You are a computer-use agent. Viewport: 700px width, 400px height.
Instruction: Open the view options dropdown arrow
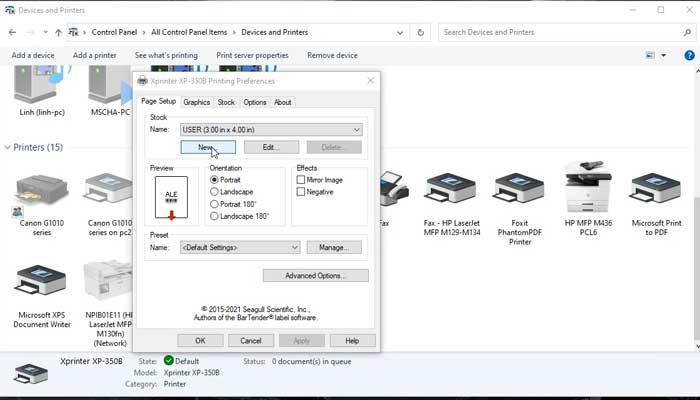[x=663, y=55]
